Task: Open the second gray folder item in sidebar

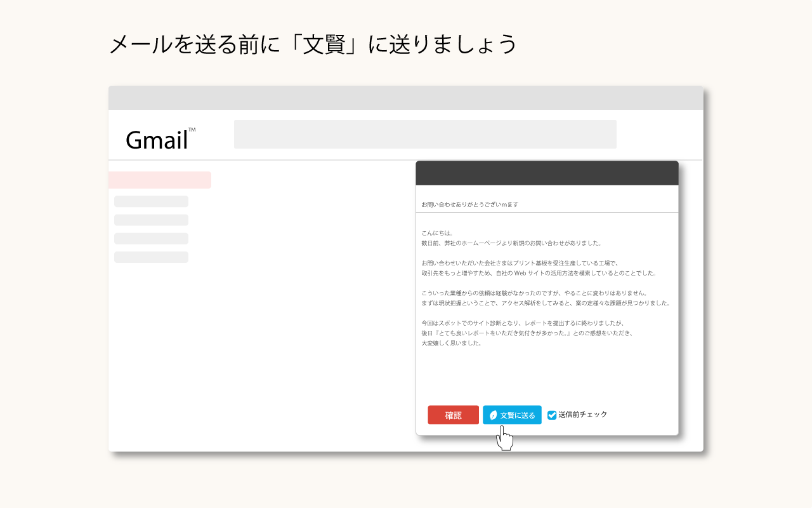Action: coord(151,220)
